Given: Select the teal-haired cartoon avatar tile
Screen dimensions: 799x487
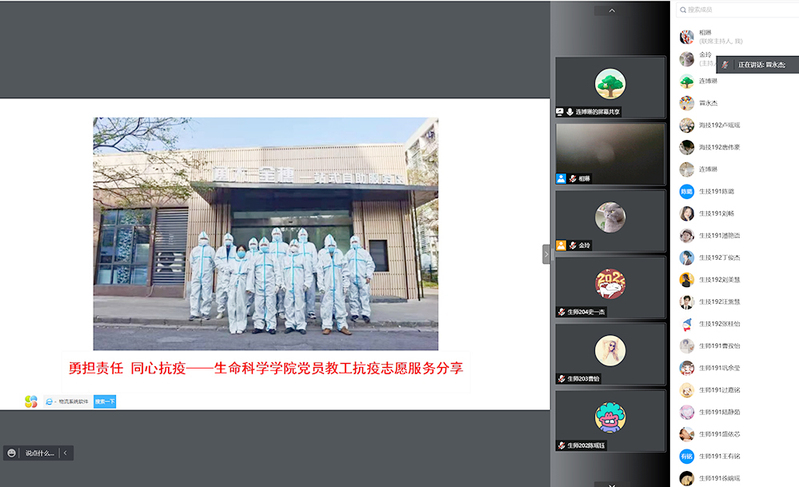Looking at the screenshot, I should pos(610,417).
